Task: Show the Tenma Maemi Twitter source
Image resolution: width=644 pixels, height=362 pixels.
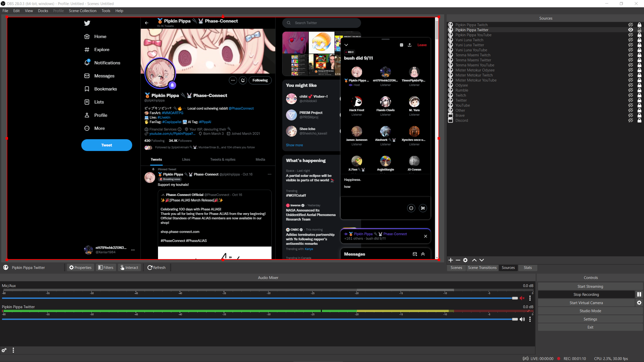Action: click(x=631, y=60)
